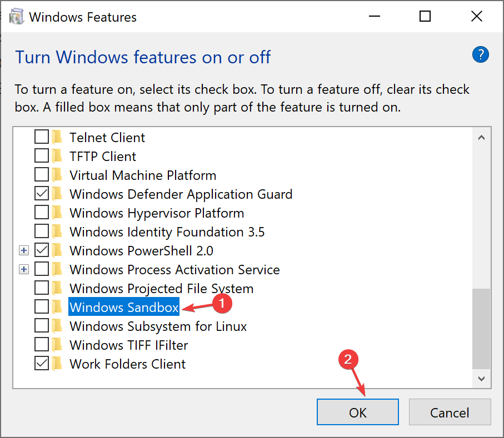
Task: Click folder icon beside Virtual Machine Platform
Action: coord(57,175)
